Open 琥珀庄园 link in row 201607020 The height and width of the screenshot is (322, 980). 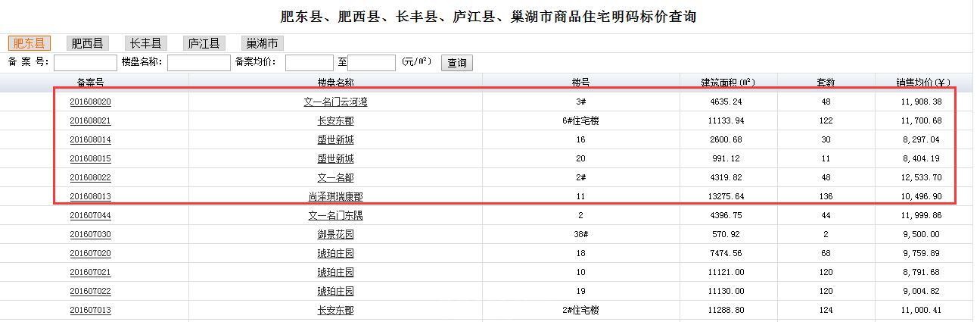pyautogui.click(x=335, y=254)
